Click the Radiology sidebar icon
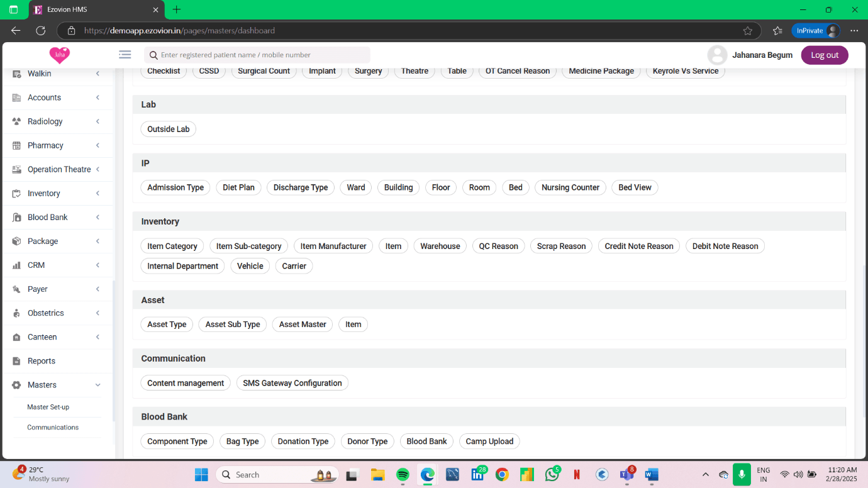This screenshot has height=488, width=868. [17, 121]
